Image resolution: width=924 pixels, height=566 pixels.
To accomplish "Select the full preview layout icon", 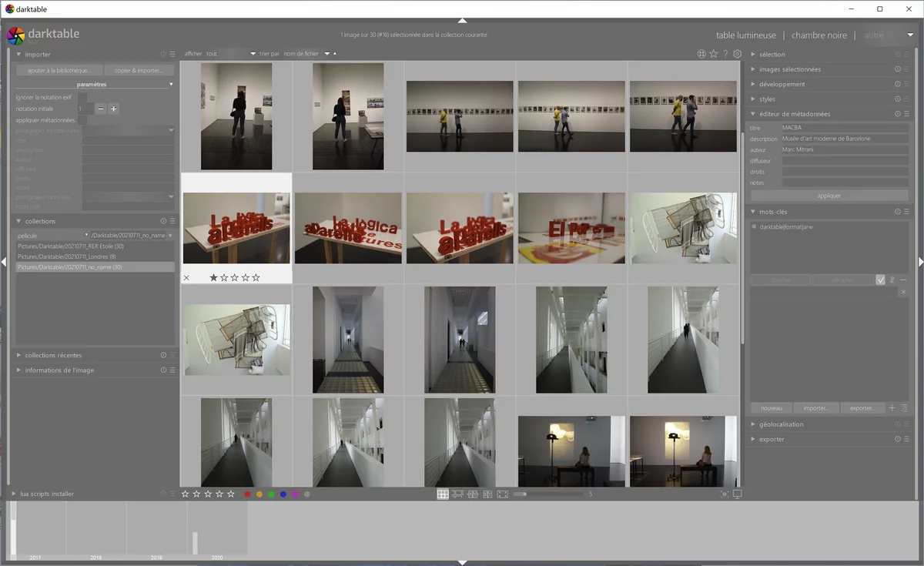I will click(x=503, y=494).
